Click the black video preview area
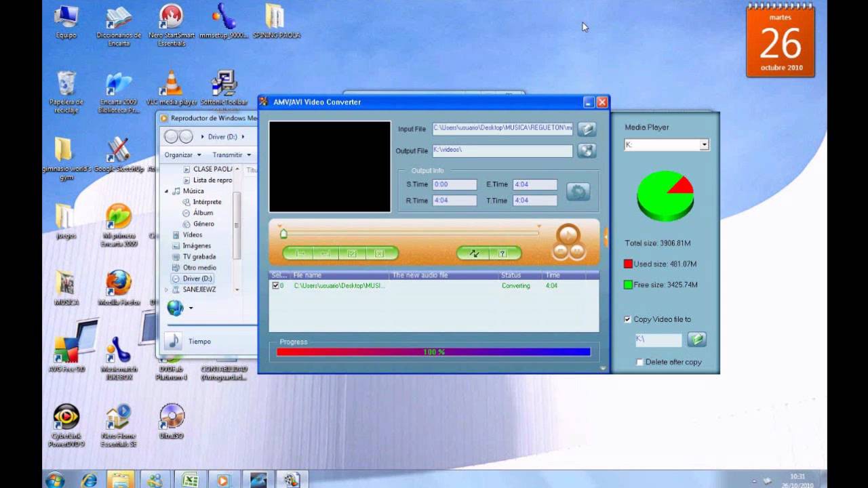 pos(330,167)
